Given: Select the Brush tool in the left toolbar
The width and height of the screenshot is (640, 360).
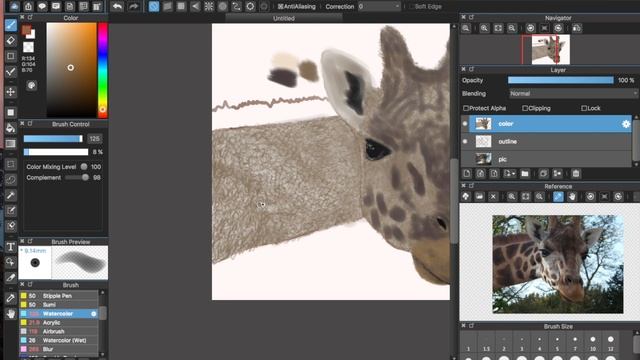Looking at the screenshot, I should click(11, 25).
